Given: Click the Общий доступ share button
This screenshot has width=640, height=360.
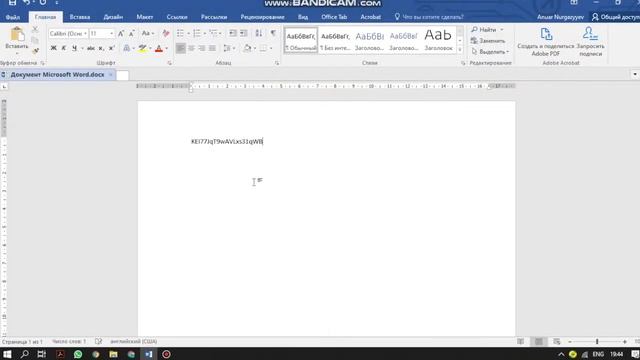Looking at the screenshot, I should (616, 17).
